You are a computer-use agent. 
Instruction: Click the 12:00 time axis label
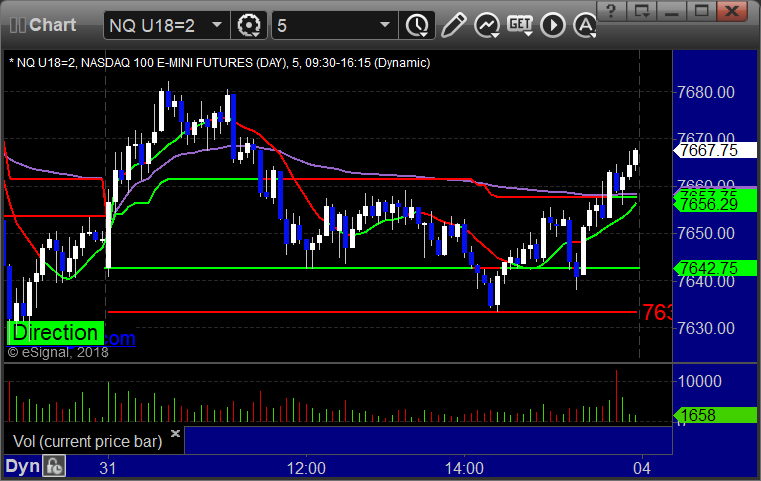tap(306, 468)
